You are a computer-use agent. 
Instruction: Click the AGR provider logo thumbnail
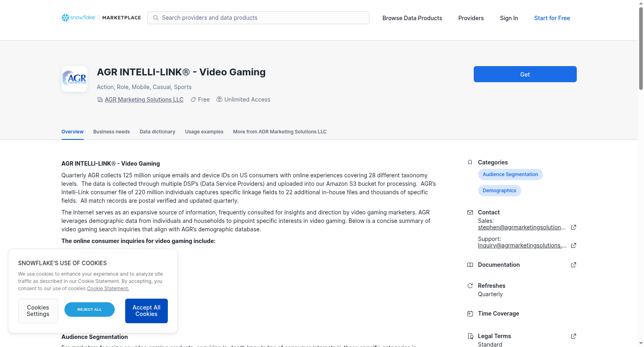[x=74, y=79]
